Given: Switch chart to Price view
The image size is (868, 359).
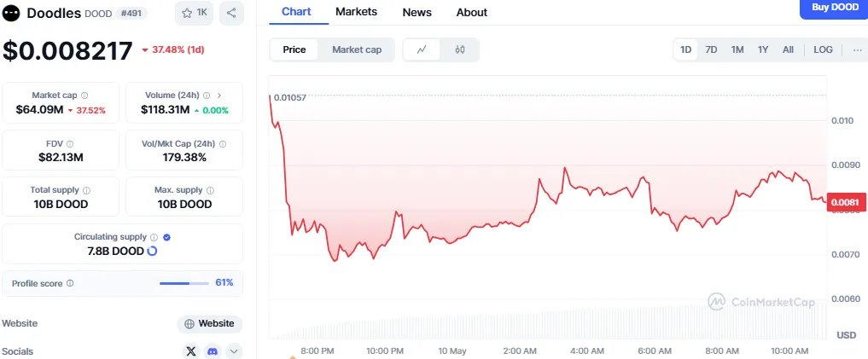Looking at the screenshot, I should (x=294, y=49).
